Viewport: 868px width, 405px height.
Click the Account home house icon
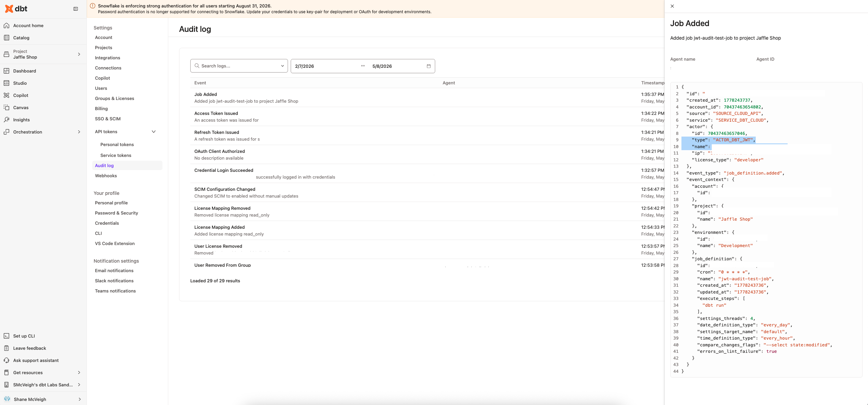click(x=6, y=25)
